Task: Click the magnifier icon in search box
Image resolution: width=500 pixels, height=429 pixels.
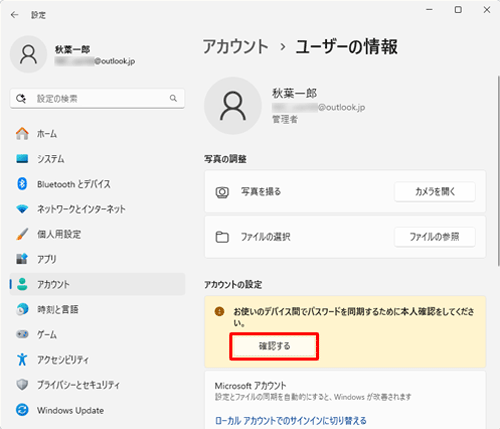Action: pos(173,98)
